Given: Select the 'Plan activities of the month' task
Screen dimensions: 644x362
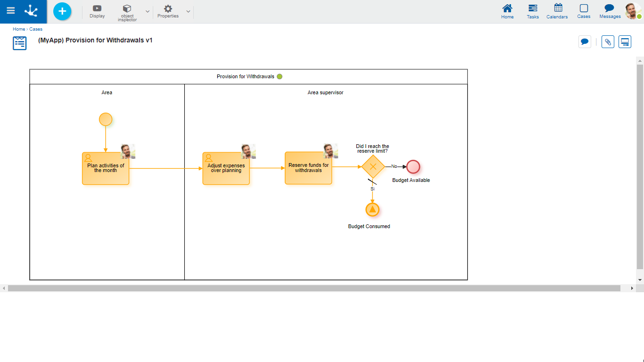Looking at the screenshot, I should tap(106, 168).
